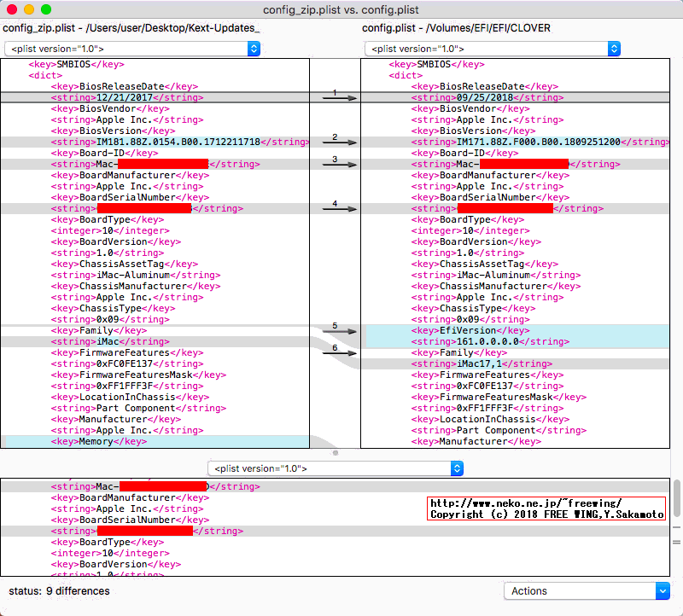Click difference arrow 2 for BiosVersion

(339, 142)
